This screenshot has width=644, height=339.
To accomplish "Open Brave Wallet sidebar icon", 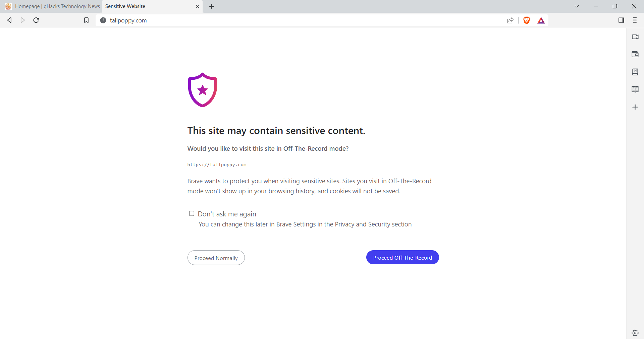I will (635, 54).
